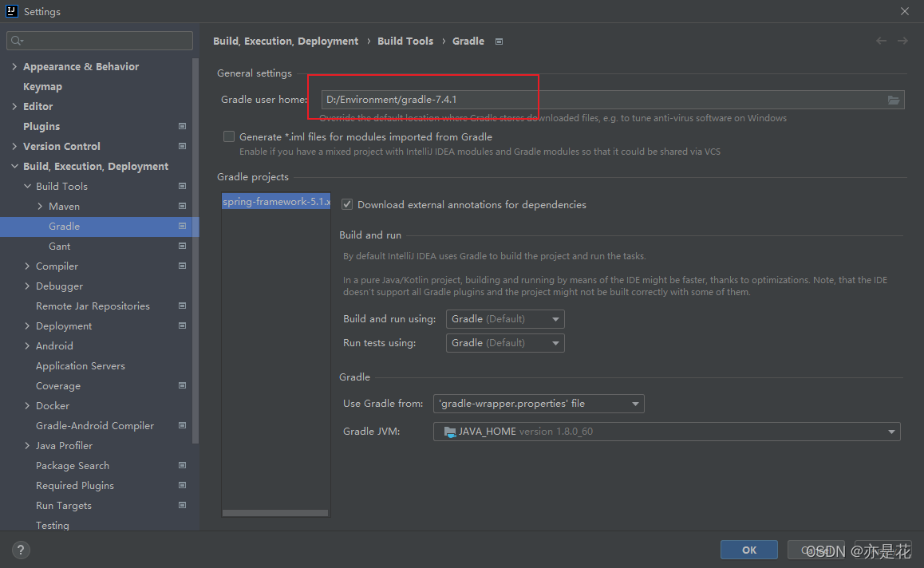Click the settings search field
Screen dimensions: 924x568
[100, 41]
